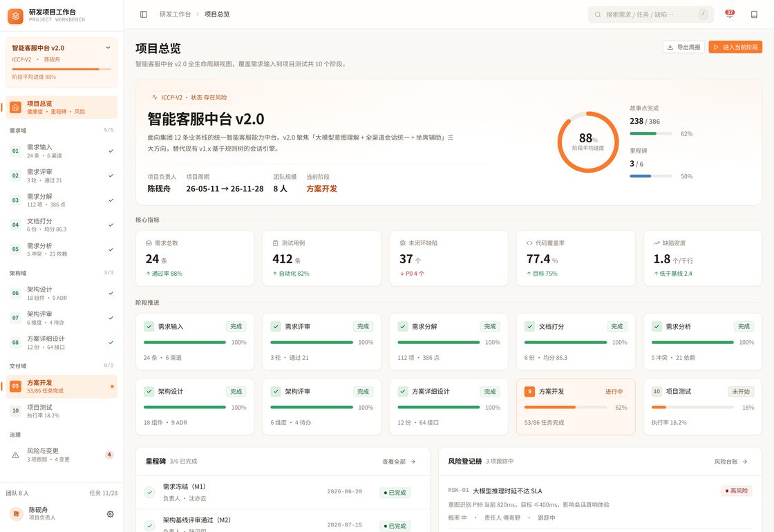
Task: Click the 进行中 status tag on 方案开发
Action: 614,391
